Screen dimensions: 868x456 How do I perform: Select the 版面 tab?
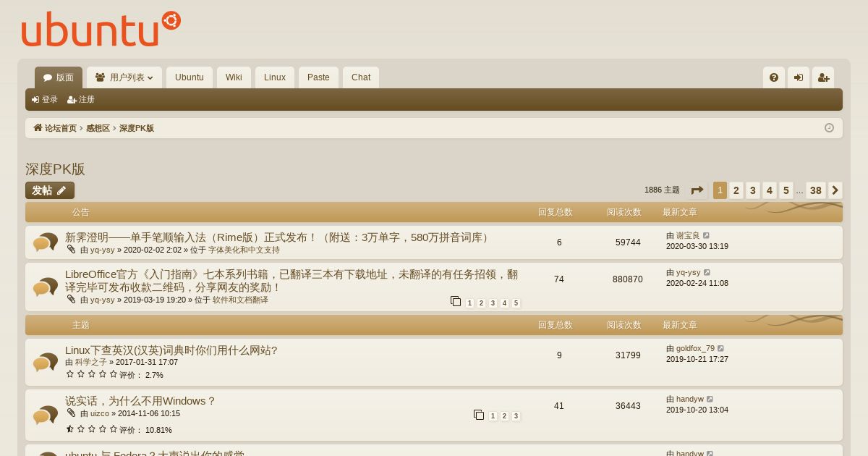[x=59, y=77]
